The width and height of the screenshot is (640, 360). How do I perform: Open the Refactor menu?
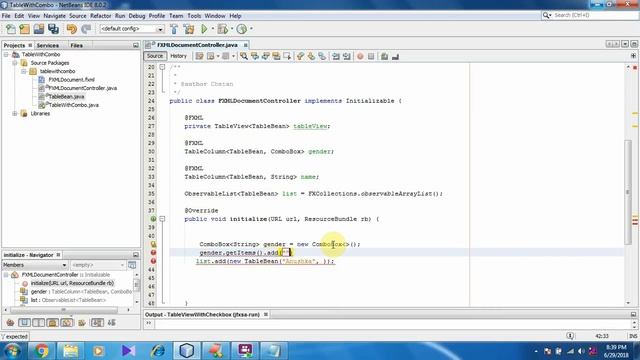[x=100, y=16]
